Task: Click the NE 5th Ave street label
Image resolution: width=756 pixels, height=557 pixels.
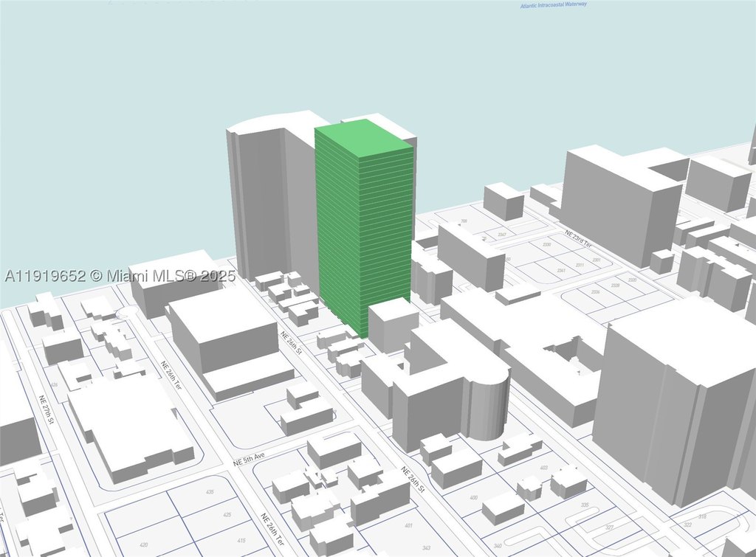Action: click(250, 457)
